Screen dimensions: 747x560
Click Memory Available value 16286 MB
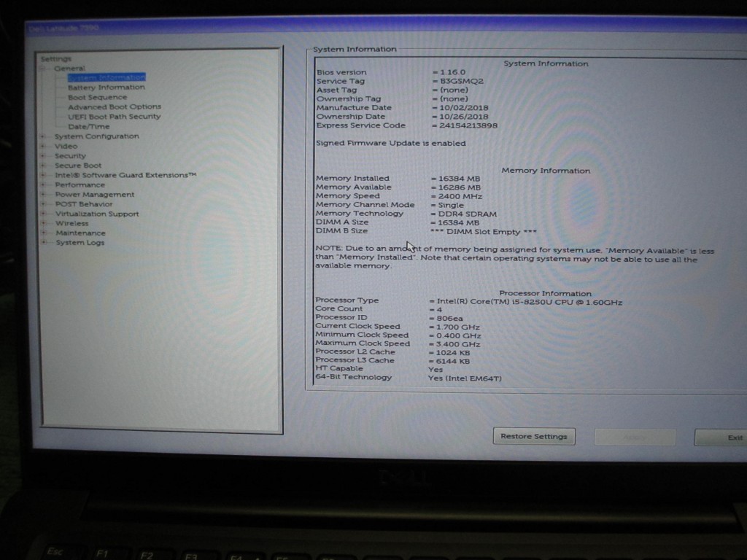tap(459, 187)
